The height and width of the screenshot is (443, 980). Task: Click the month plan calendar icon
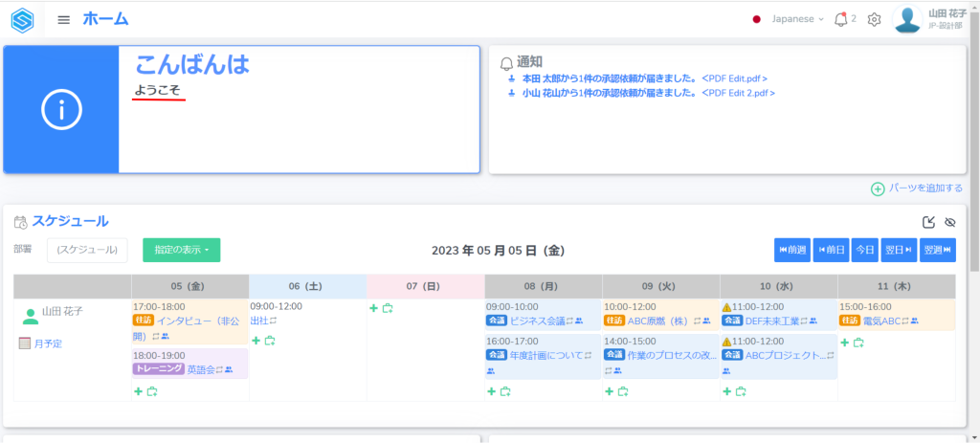point(26,343)
